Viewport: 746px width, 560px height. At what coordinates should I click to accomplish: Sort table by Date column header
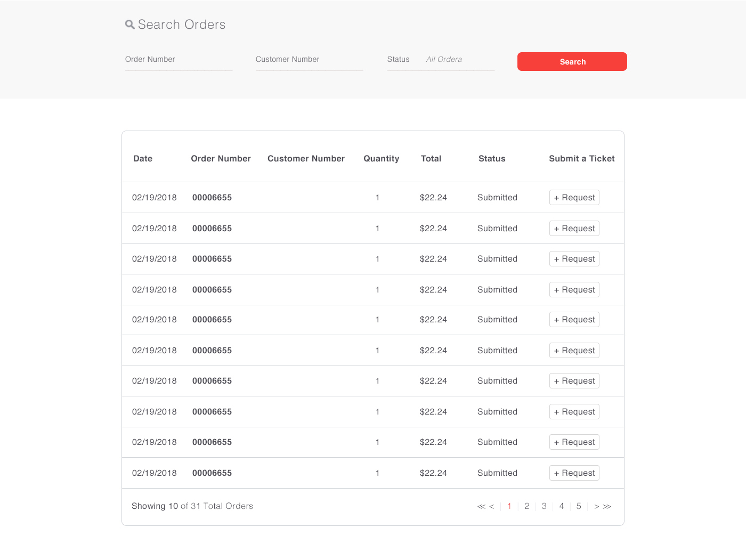tap(143, 159)
